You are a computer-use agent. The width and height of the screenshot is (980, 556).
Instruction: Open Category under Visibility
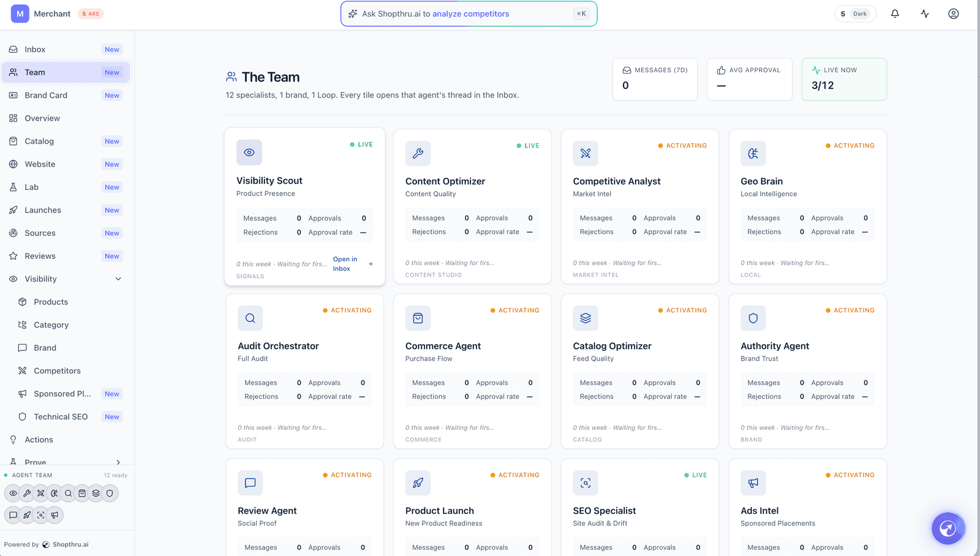tap(70, 325)
